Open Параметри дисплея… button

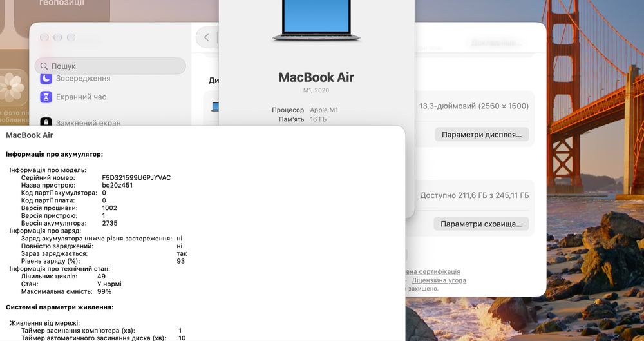click(482, 135)
